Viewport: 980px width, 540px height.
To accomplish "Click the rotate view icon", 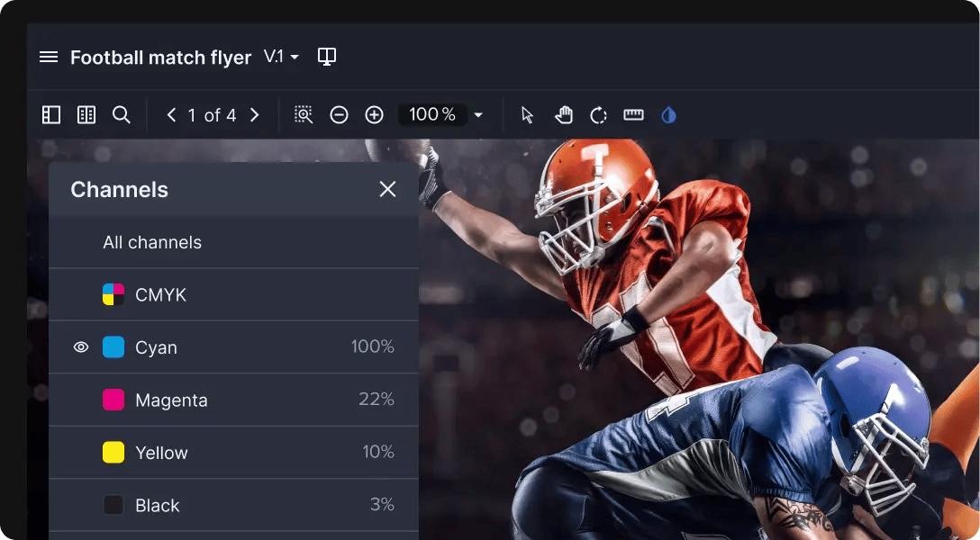I will coord(598,114).
